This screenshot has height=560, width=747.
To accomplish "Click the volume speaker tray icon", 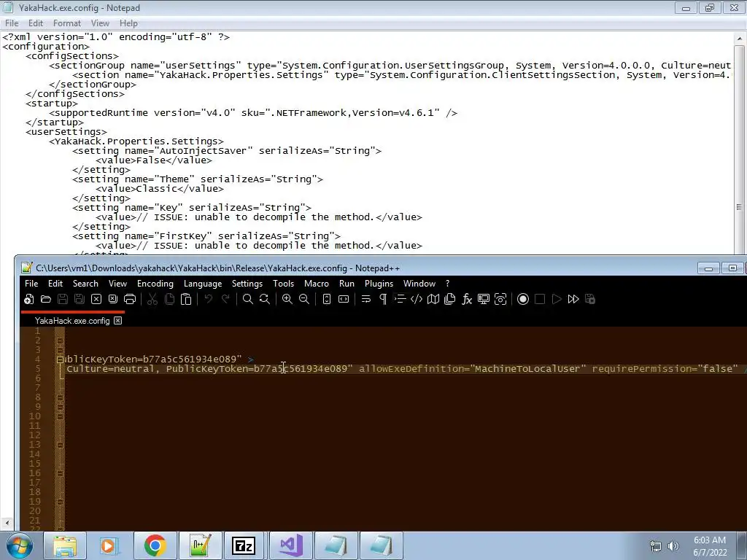I will (673, 546).
